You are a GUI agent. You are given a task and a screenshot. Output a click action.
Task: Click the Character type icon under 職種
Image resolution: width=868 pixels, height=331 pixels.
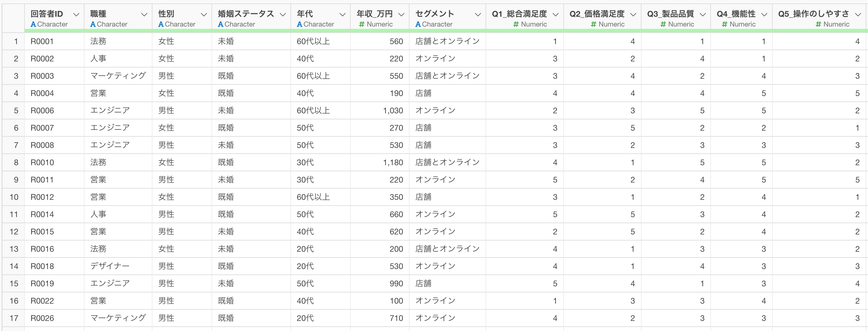click(x=93, y=24)
